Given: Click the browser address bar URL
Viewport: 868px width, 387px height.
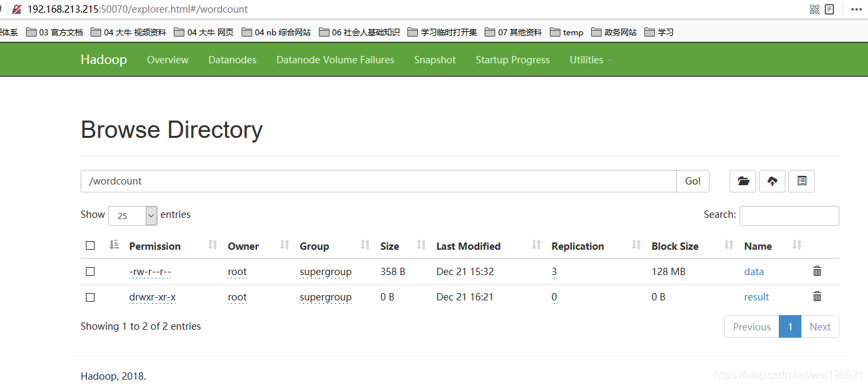Looking at the screenshot, I should coord(138,9).
